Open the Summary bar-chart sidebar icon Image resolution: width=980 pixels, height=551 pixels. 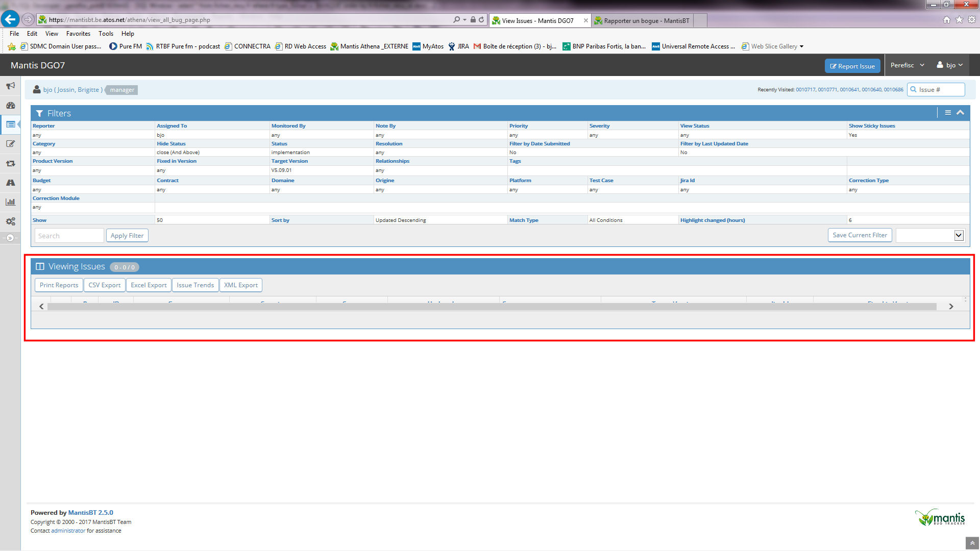(10, 202)
